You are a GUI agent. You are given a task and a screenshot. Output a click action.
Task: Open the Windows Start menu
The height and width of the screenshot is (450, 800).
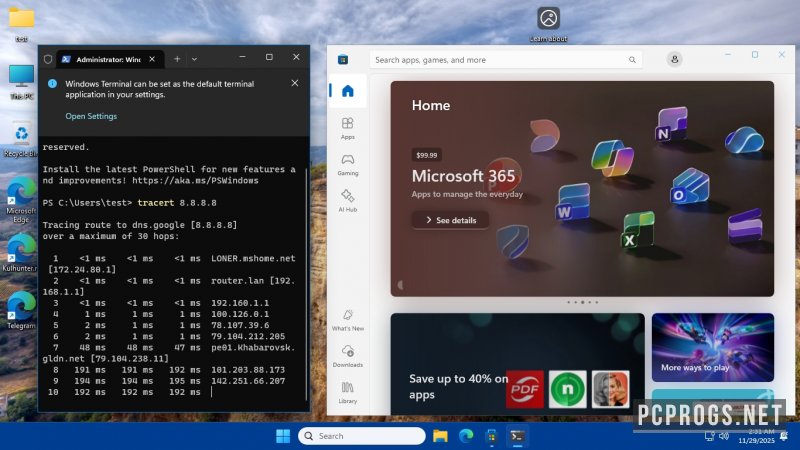point(283,436)
